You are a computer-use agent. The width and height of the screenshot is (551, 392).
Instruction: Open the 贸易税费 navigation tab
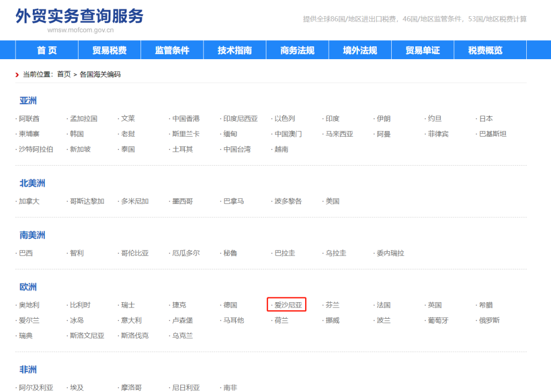pos(109,50)
